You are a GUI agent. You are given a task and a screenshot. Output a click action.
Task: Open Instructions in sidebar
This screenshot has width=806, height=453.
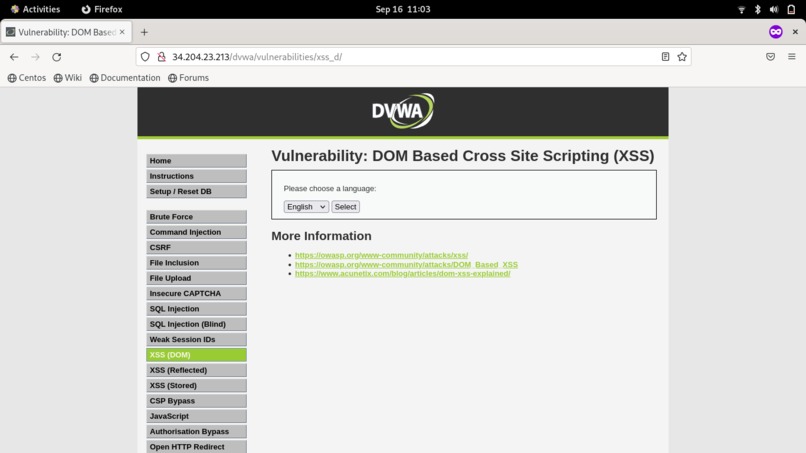coord(196,176)
